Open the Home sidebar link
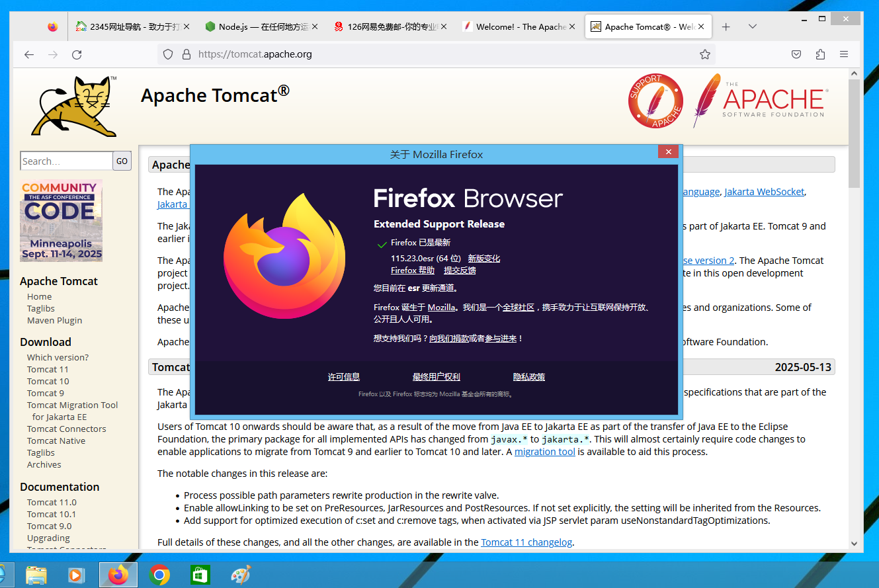879x588 pixels. 39,296
